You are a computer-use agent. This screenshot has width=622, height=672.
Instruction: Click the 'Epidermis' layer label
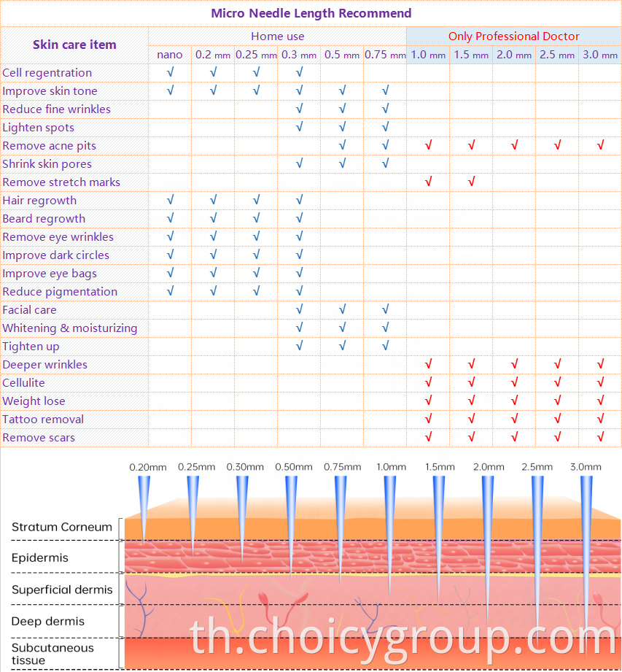(40, 558)
